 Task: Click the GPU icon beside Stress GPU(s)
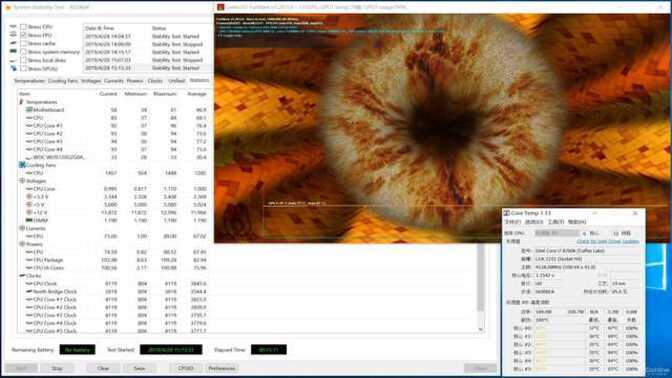tap(13, 68)
